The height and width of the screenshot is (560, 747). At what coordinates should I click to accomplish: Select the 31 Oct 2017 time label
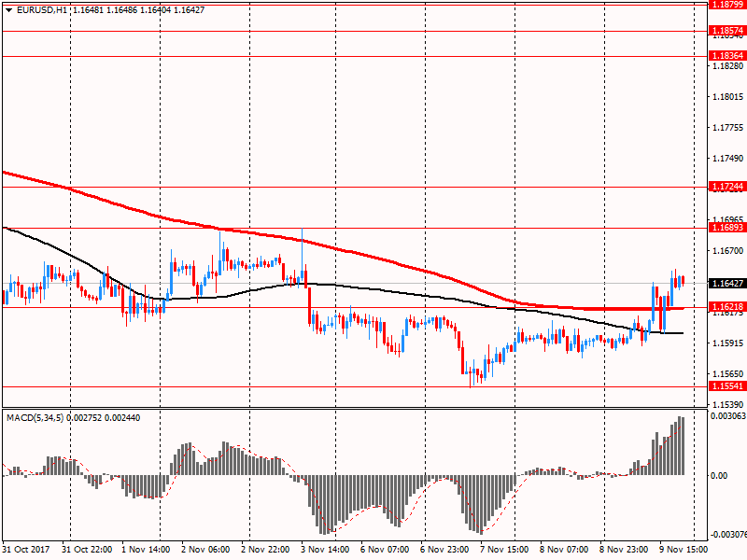(x=26, y=550)
